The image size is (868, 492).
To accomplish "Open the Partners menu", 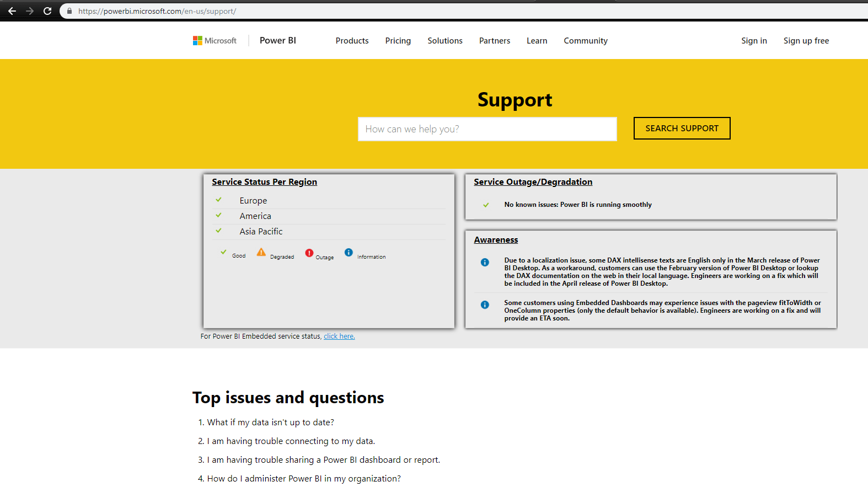I will pos(495,41).
